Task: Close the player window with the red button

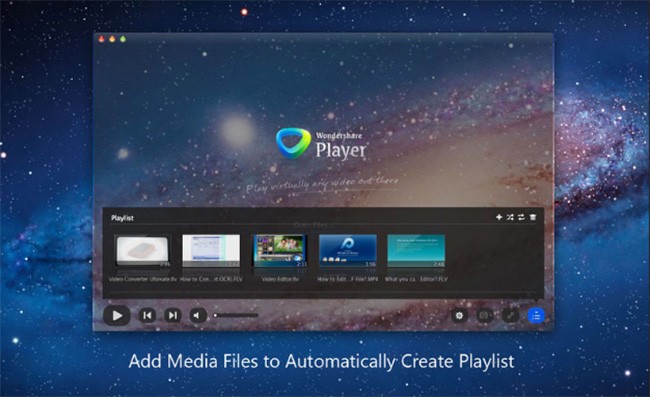Action: click(102, 39)
